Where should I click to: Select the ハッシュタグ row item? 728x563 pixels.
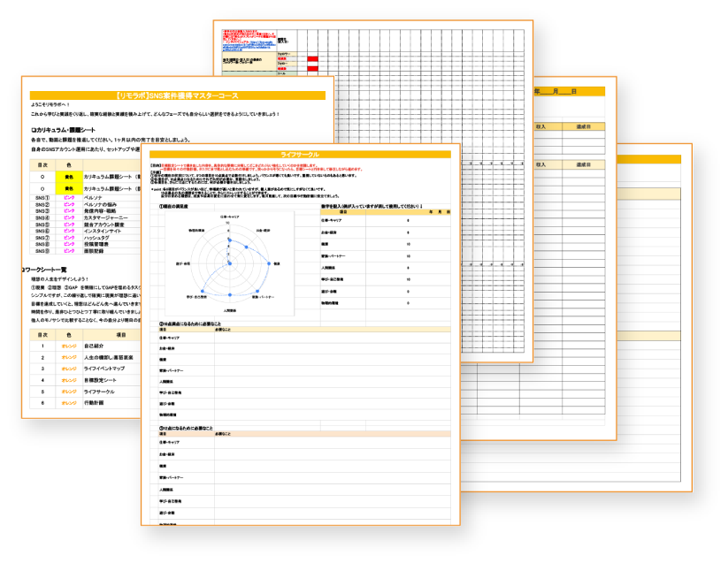point(96,238)
